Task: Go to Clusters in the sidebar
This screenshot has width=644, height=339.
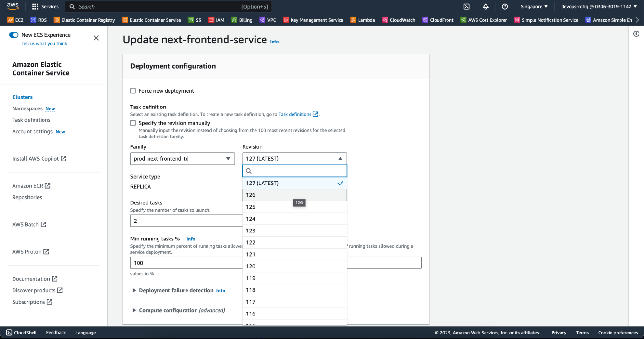Action: pyautogui.click(x=22, y=97)
